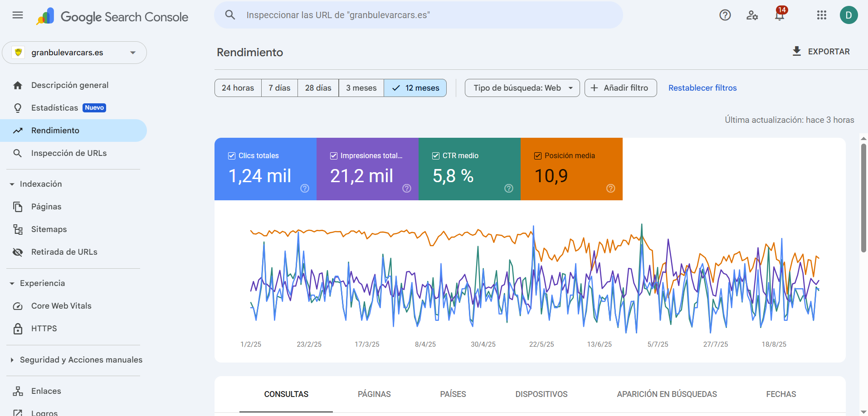The image size is (868, 416).
Task: Click Restablecer filtros link
Action: point(702,87)
